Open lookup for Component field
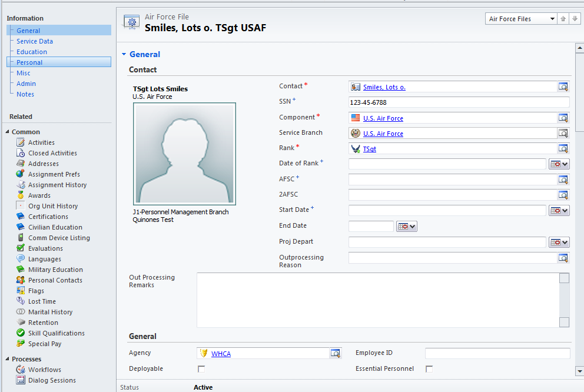 563,118
